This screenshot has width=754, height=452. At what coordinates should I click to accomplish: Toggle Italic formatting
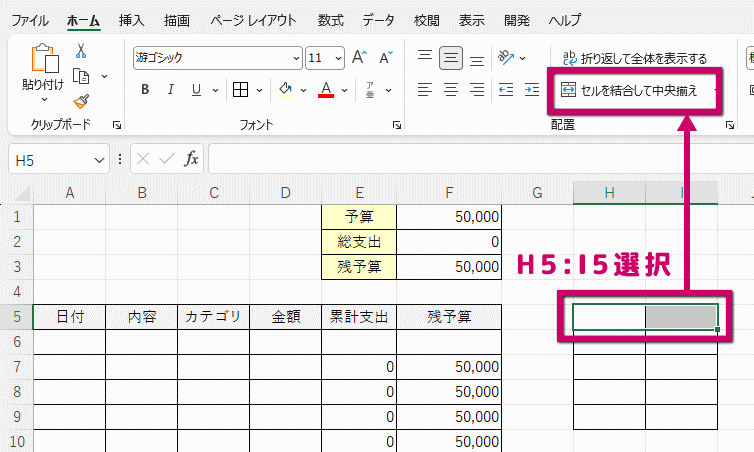point(171,90)
